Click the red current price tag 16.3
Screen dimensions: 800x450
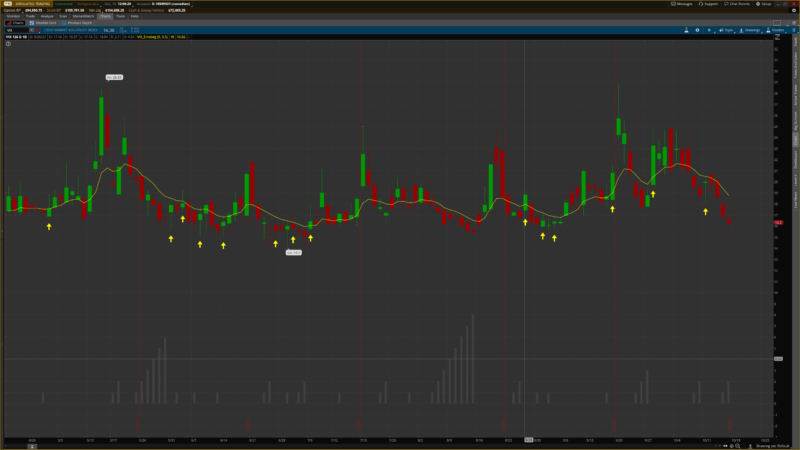point(778,222)
